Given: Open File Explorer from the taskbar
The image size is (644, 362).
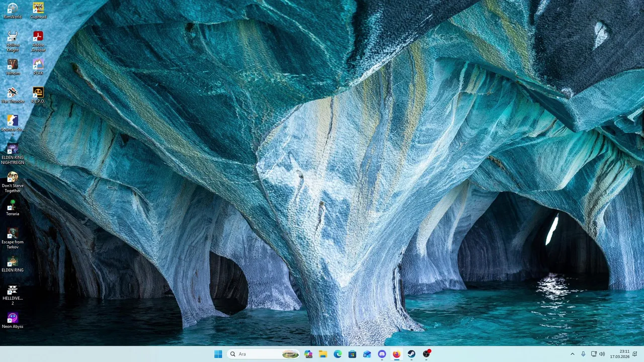Looking at the screenshot, I should pos(323,354).
